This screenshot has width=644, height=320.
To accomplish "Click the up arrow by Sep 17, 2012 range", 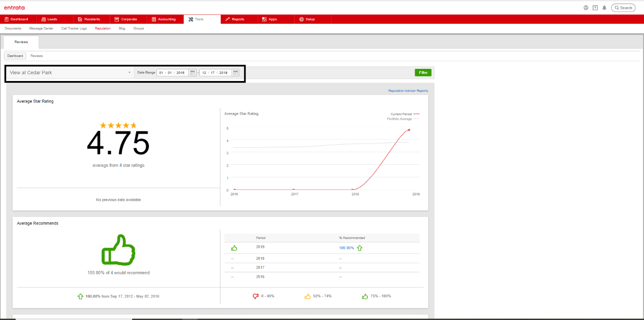I will 80,296.
